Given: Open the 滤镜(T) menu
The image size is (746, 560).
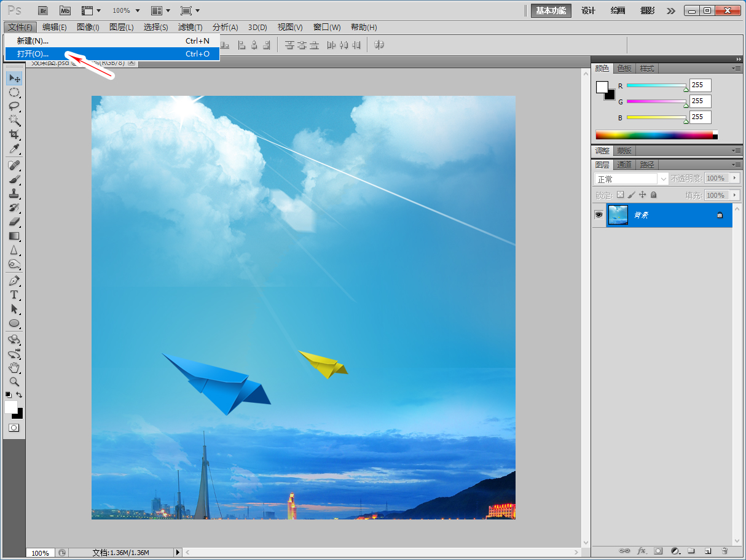Looking at the screenshot, I should 190,27.
